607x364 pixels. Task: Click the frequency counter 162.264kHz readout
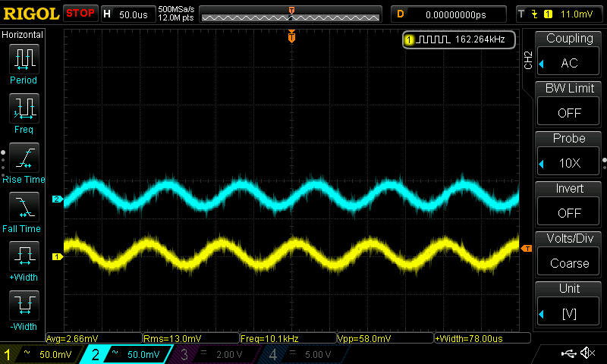tap(460, 39)
